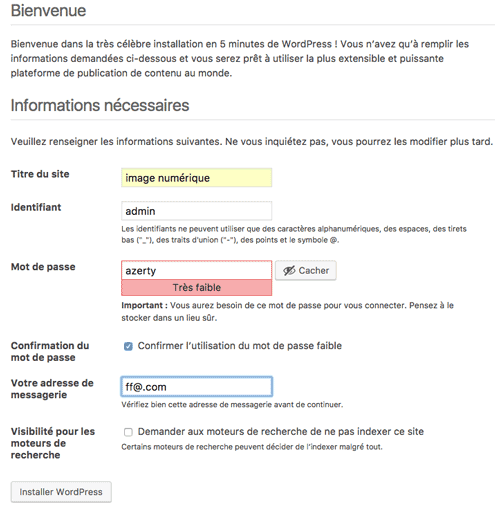The image size is (500, 510).
Task: Uncheck Confirmer l'utilisation du mot de passe faible
Action: tap(128, 346)
